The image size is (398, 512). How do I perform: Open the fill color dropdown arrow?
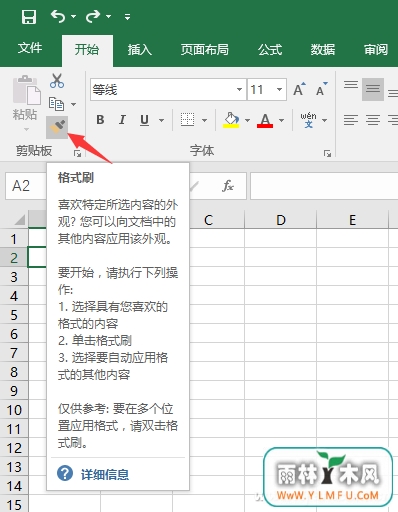click(x=247, y=120)
